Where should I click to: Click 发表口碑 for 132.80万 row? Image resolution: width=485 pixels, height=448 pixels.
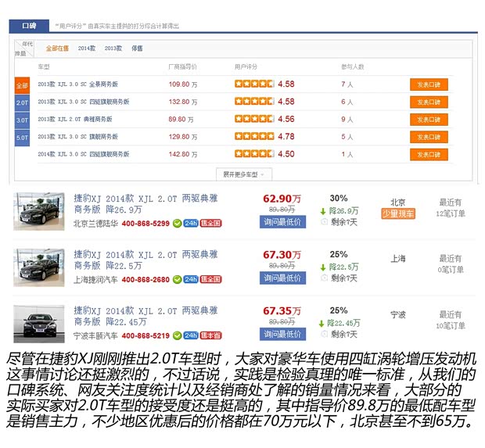pos(429,102)
